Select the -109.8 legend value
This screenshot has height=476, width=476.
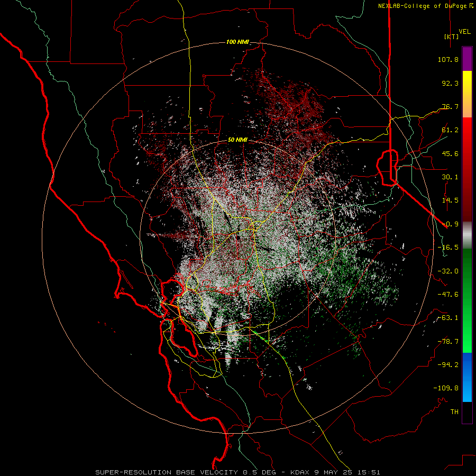click(446, 388)
